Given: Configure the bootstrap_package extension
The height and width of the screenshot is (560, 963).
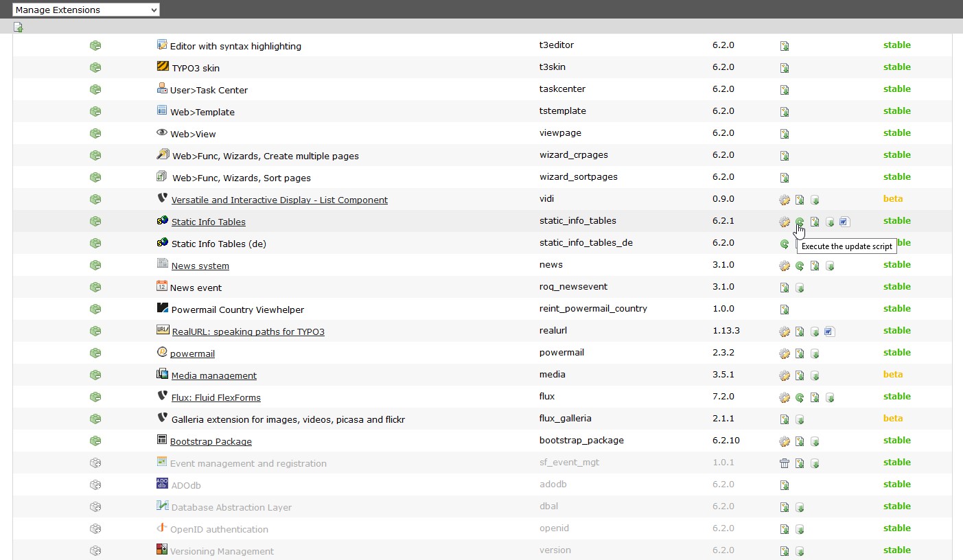Looking at the screenshot, I should tap(785, 442).
